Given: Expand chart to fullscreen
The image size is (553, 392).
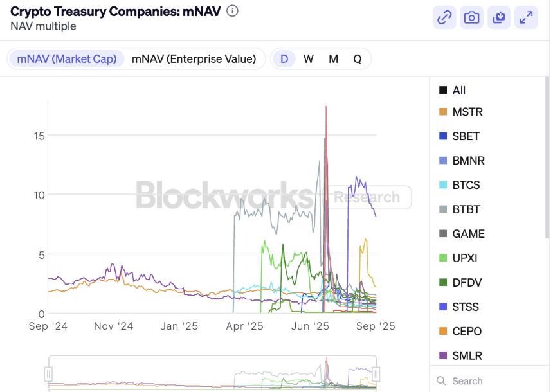Looking at the screenshot, I should point(526,17).
